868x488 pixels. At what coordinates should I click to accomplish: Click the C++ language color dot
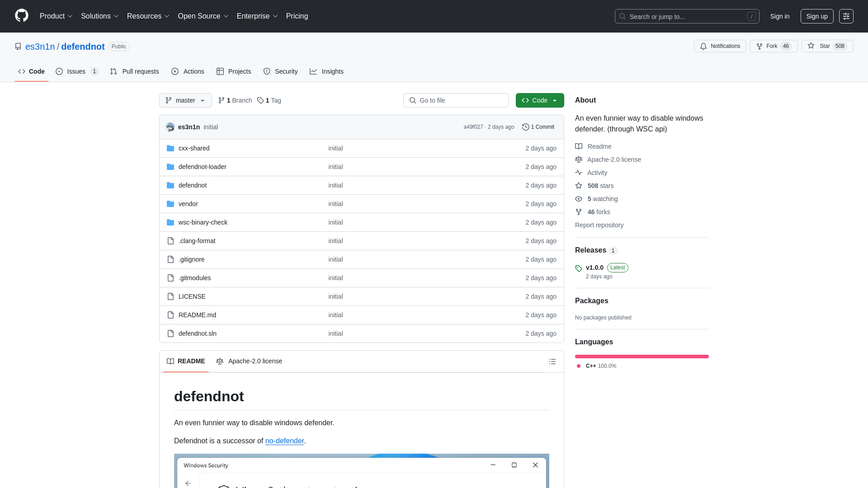[x=579, y=366]
